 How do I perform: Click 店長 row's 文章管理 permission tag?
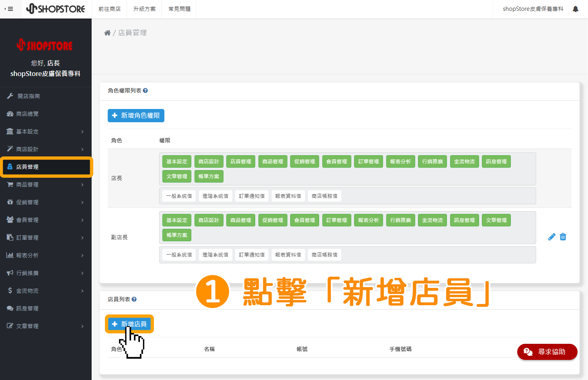click(x=177, y=177)
